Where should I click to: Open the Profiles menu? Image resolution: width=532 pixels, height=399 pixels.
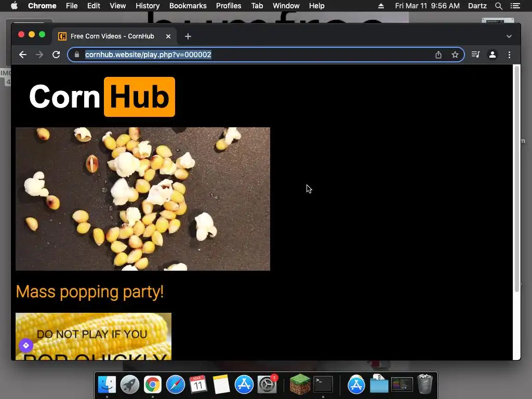tap(229, 6)
